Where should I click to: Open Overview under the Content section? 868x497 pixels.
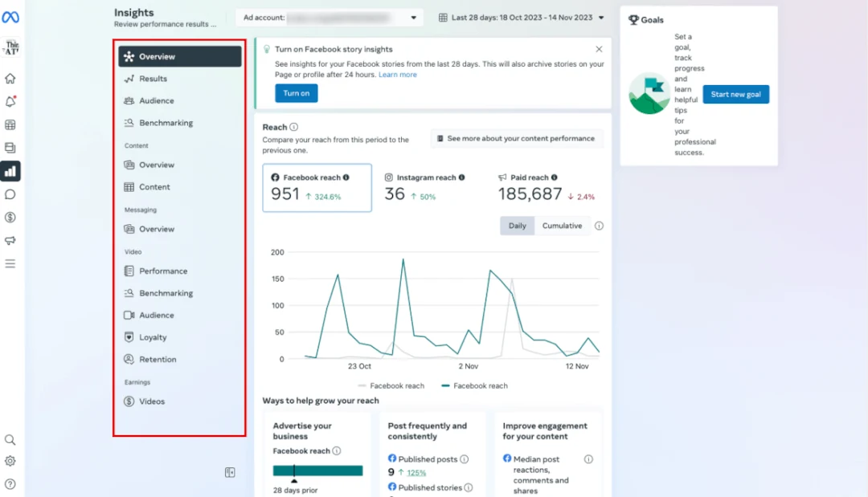(180, 165)
